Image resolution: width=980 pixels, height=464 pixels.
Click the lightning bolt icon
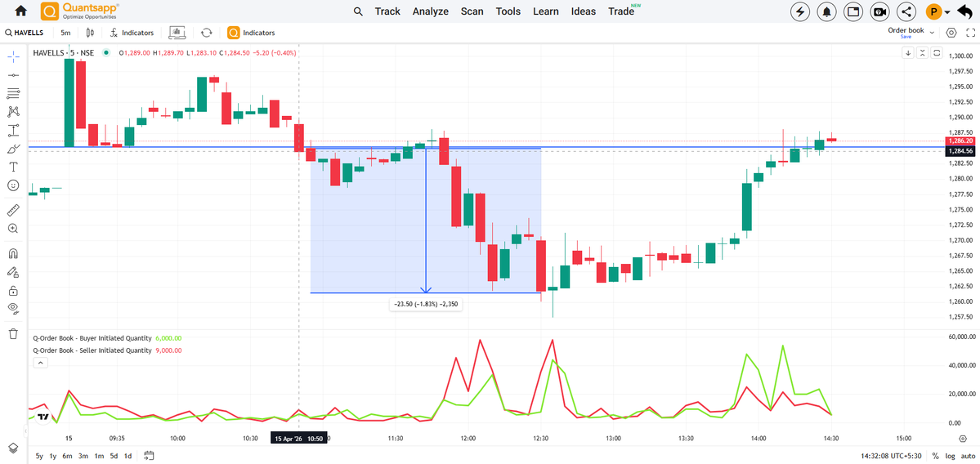800,11
